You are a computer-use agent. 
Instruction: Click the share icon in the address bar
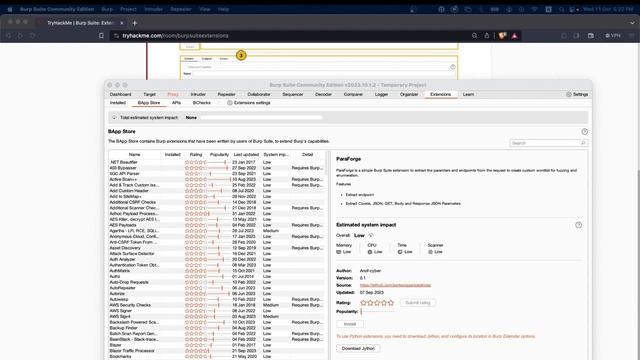point(487,36)
